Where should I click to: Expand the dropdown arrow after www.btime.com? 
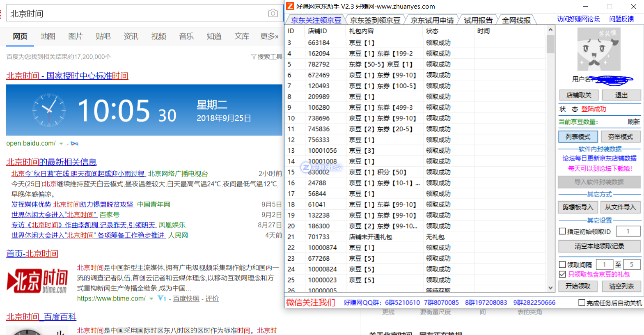pyautogui.click(x=151, y=298)
